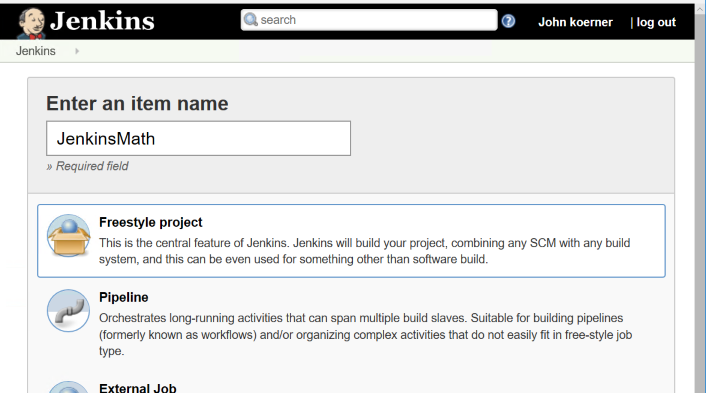Screen dimensions: 706x393
Task: Expand the Jenkins breadcrumb arrow
Action: [x=77, y=51]
